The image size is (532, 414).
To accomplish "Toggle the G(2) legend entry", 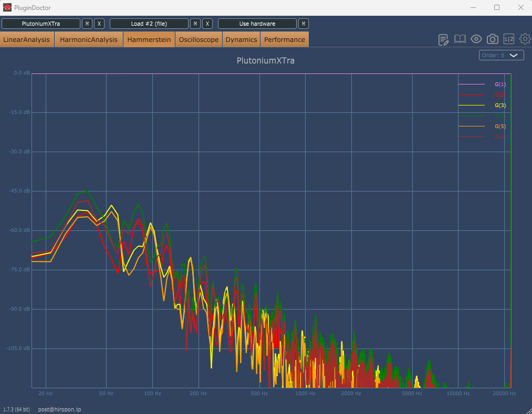I will click(500, 95).
